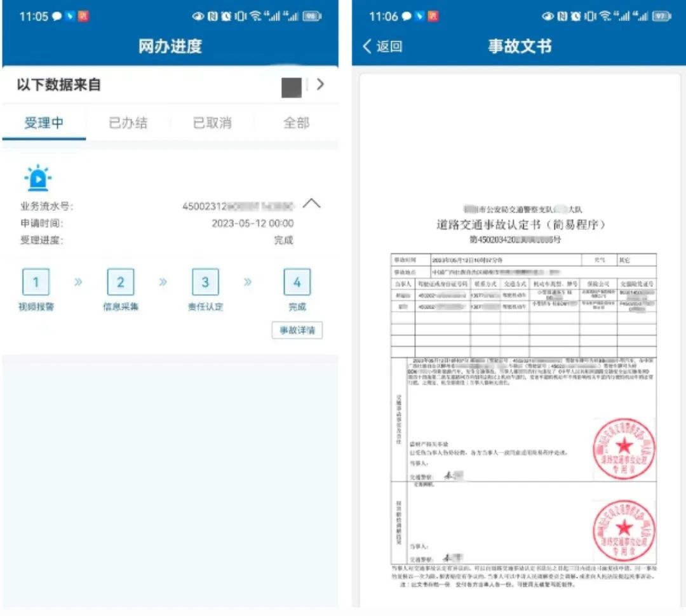This screenshot has width=686, height=616.
Task: Click the 事故详情 button
Action: (297, 330)
